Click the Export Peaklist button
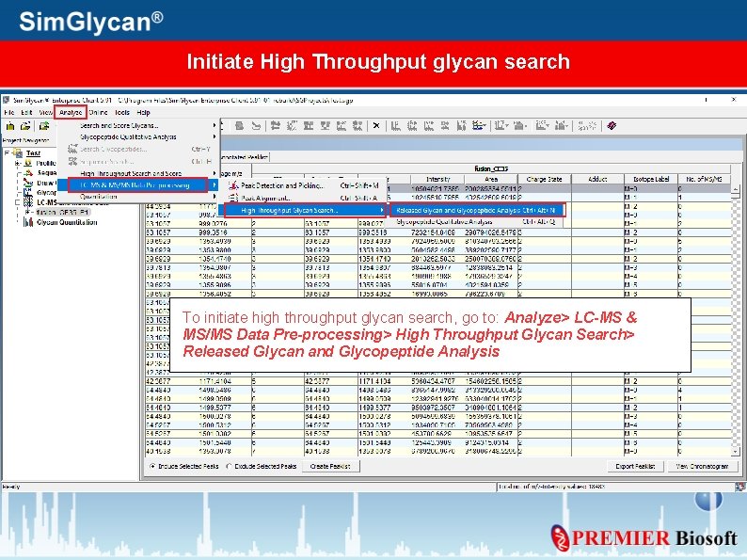747x560 pixels. [635, 466]
